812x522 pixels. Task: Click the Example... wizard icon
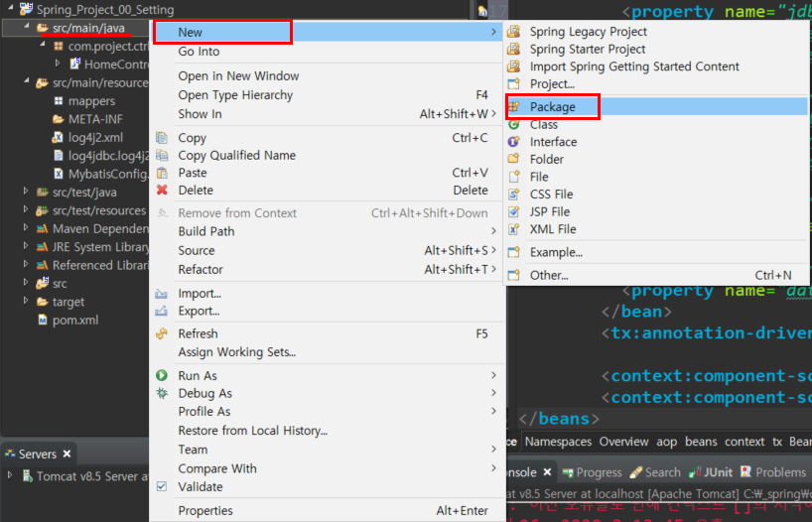513,252
